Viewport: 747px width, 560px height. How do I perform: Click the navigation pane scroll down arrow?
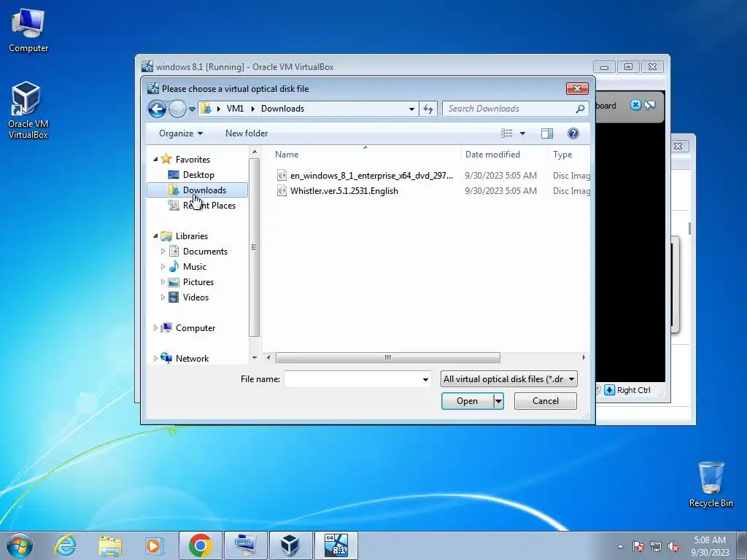click(255, 357)
